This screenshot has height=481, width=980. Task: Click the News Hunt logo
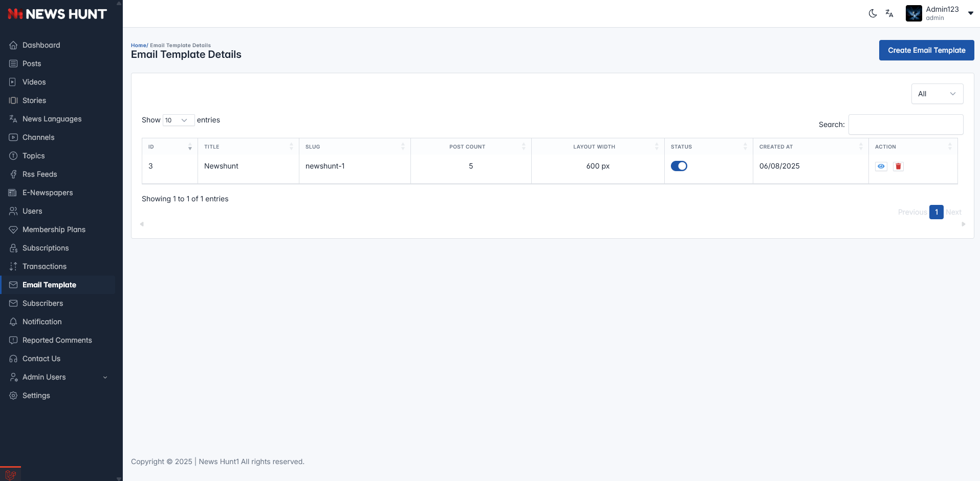pyautogui.click(x=57, y=14)
